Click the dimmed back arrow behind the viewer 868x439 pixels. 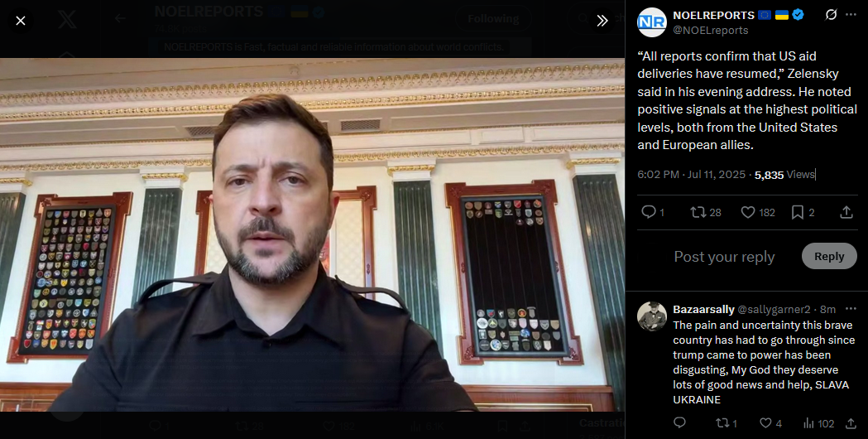coord(120,18)
